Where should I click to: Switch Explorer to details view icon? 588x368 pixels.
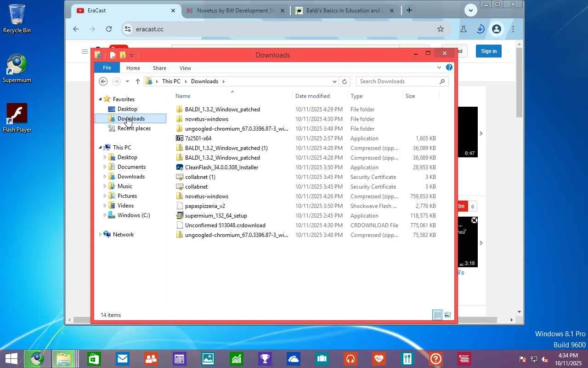point(437,315)
